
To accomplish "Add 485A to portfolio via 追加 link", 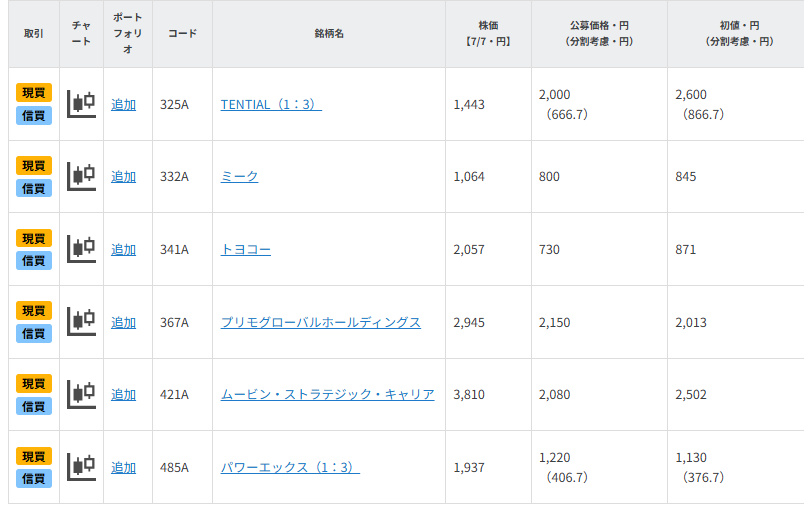I will pyautogui.click(x=124, y=468).
